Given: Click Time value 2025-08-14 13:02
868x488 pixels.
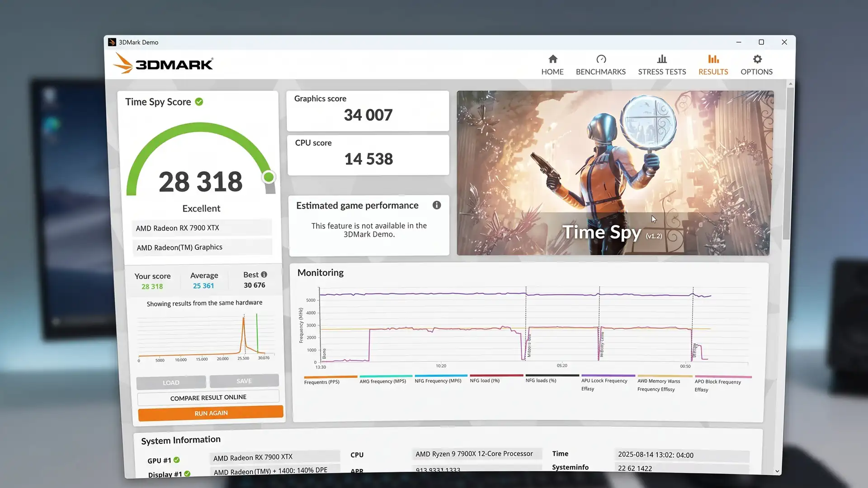Looking at the screenshot, I should tap(682, 455).
